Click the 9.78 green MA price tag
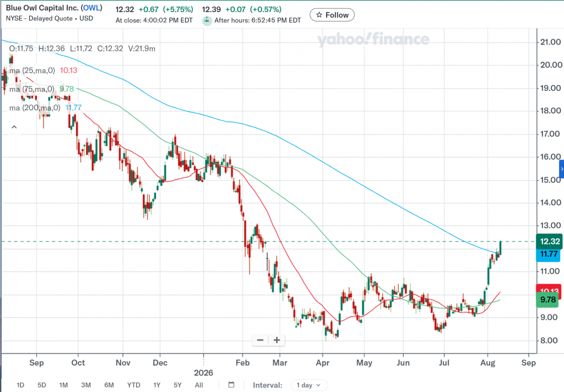 coord(547,300)
